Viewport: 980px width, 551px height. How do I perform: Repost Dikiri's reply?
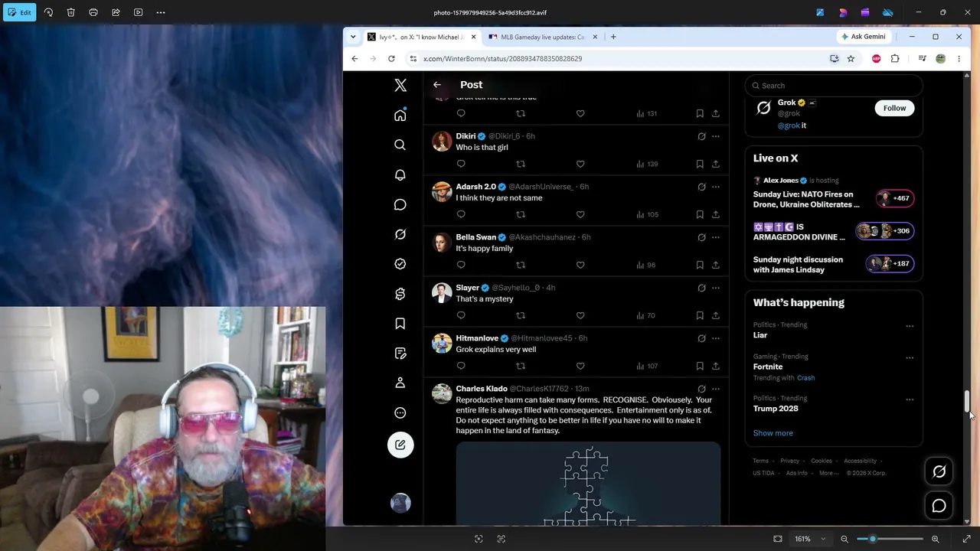point(521,164)
